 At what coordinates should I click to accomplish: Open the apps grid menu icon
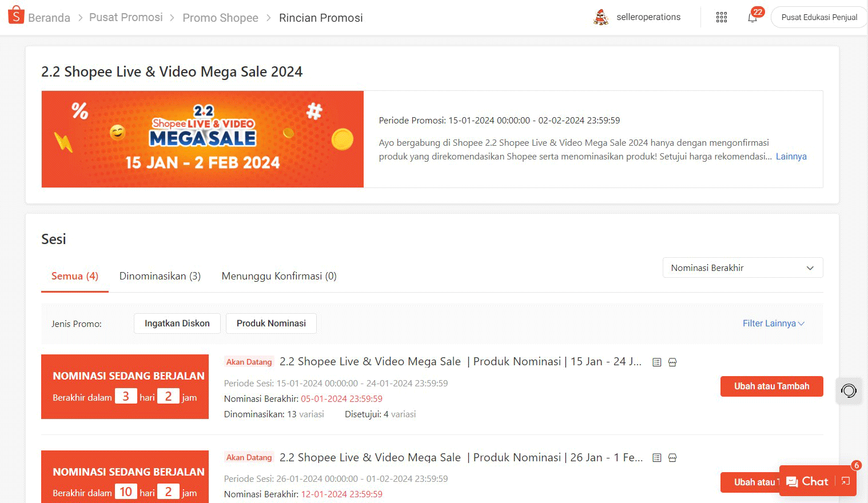(721, 17)
